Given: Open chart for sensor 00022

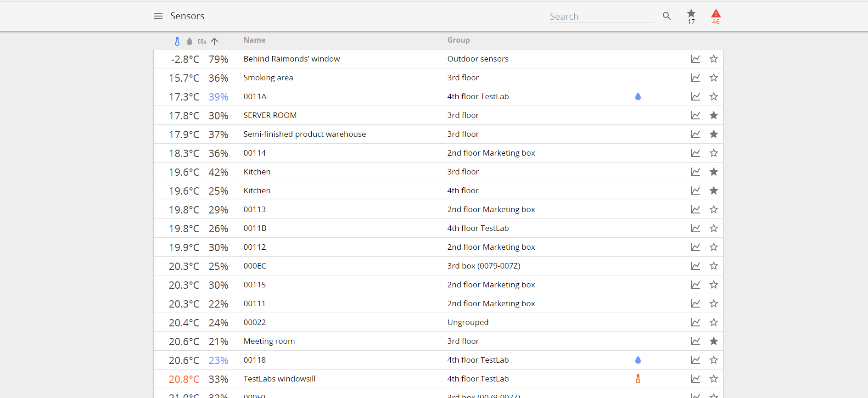Looking at the screenshot, I should pos(695,322).
